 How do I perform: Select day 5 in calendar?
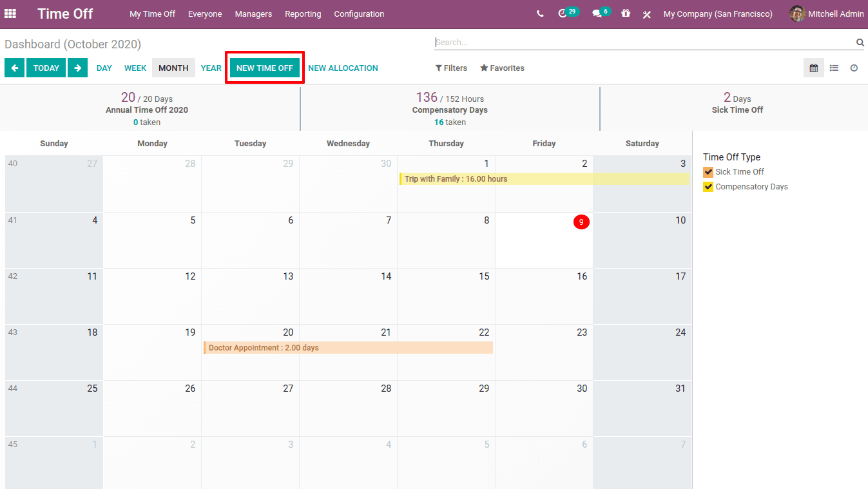[x=193, y=220]
